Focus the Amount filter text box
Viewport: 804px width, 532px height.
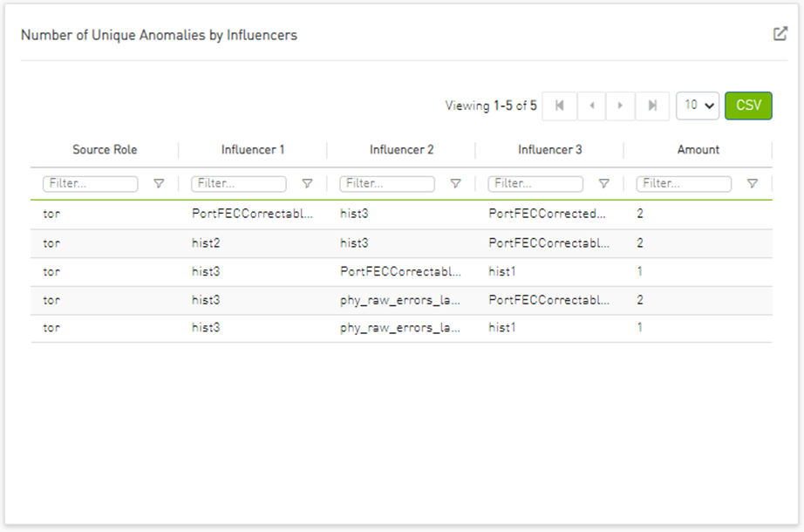tap(684, 184)
